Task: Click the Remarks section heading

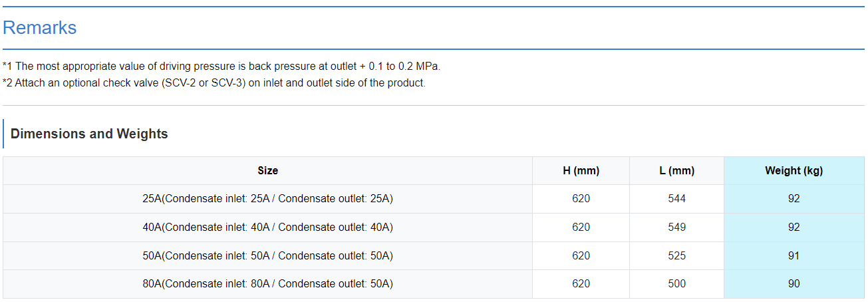Action: [40, 28]
